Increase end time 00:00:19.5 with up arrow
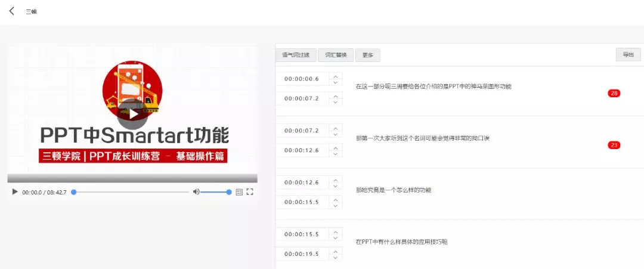 (336, 251)
